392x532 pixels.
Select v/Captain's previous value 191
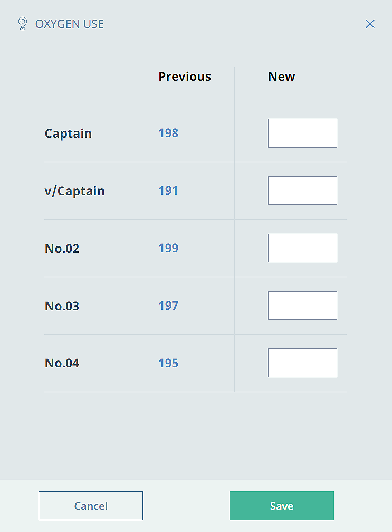pyautogui.click(x=168, y=191)
